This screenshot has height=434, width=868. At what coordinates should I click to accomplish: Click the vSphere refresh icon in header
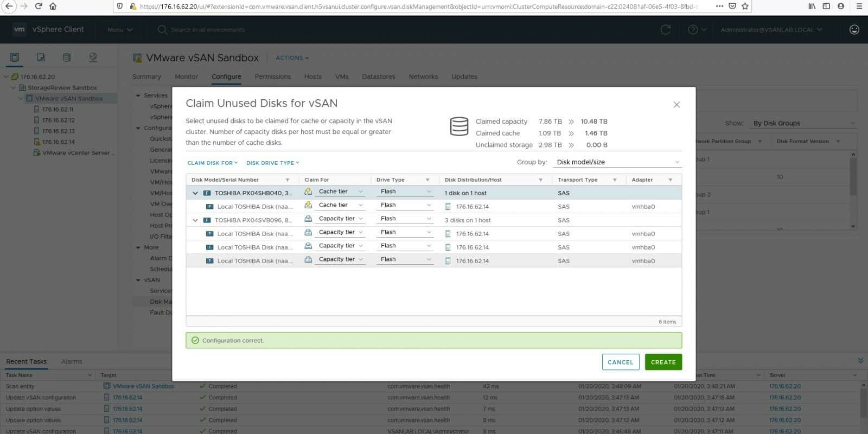[666, 30]
